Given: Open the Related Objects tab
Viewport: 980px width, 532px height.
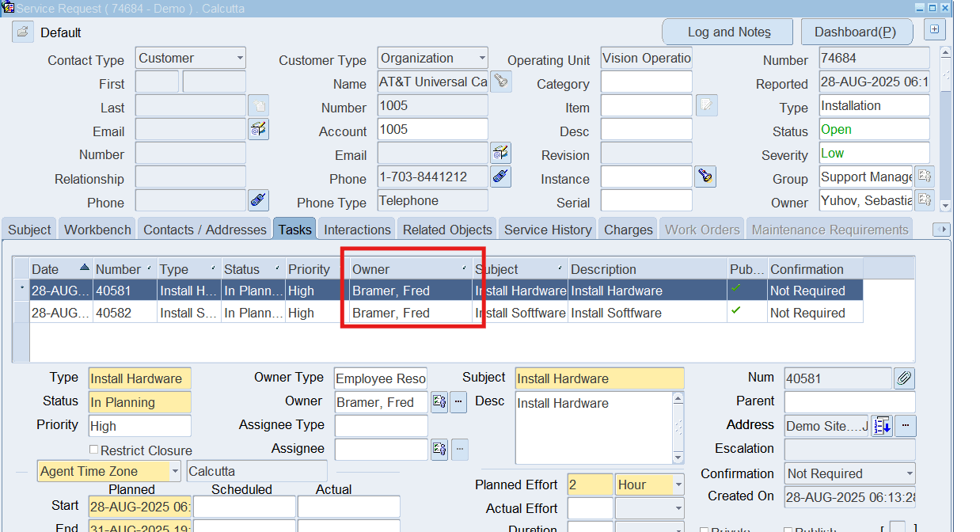Looking at the screenshot, I should point(447,230).
